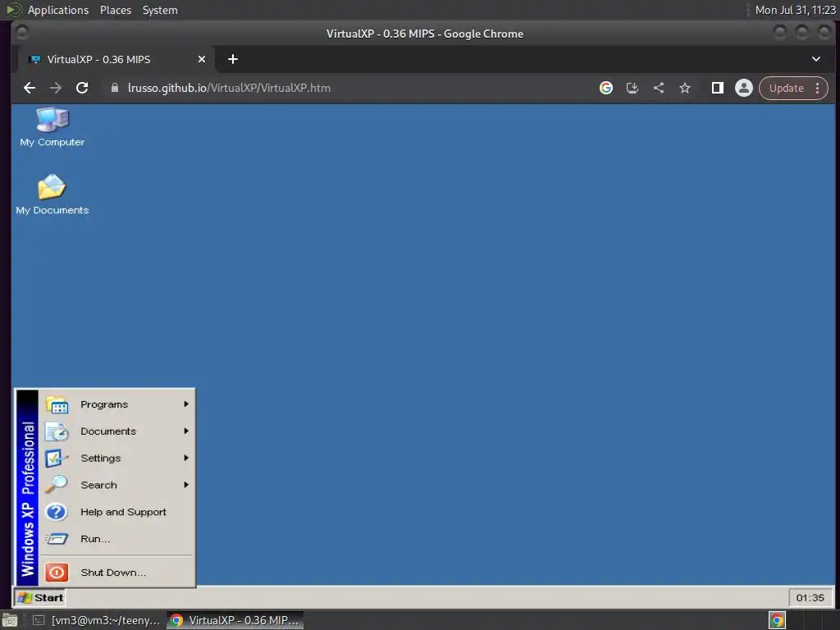This screenshot has height=630, width=840.
Task: Select Programs in Start menu
Action: 116,404
